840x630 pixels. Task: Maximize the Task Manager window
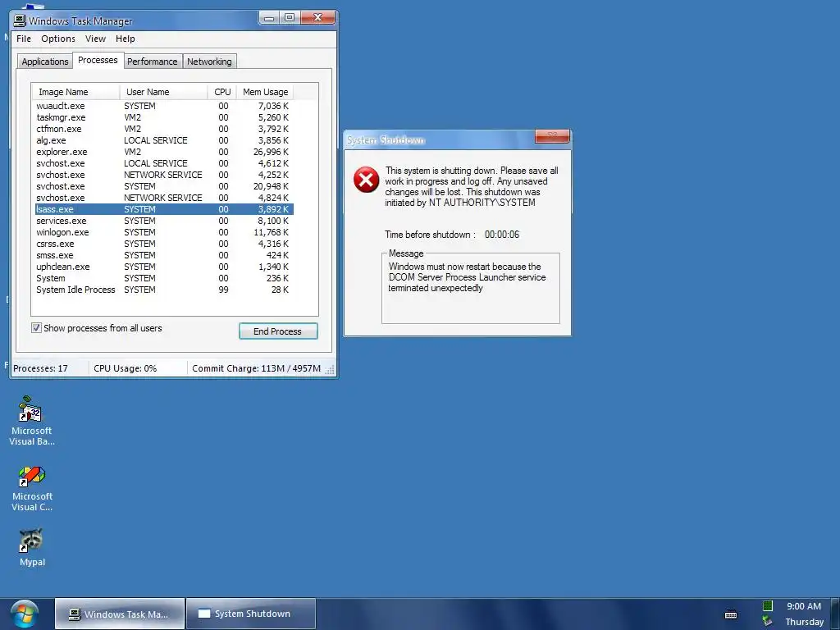point(290,18)
